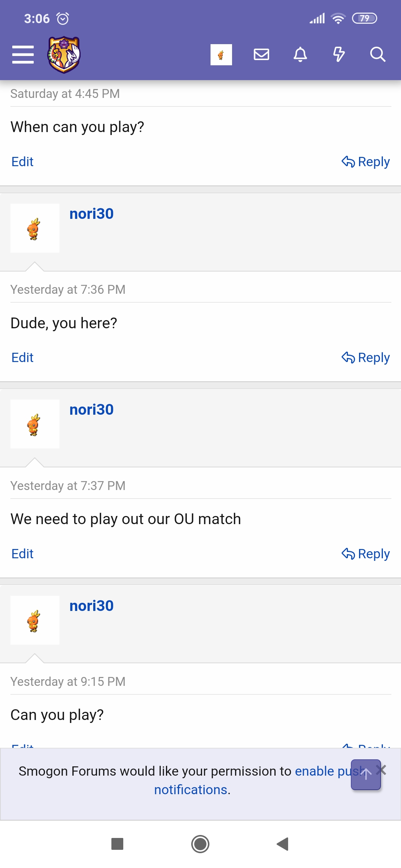401x868 pixels.
Task: Dismiss the push notification banner
Action: (382, 770)
